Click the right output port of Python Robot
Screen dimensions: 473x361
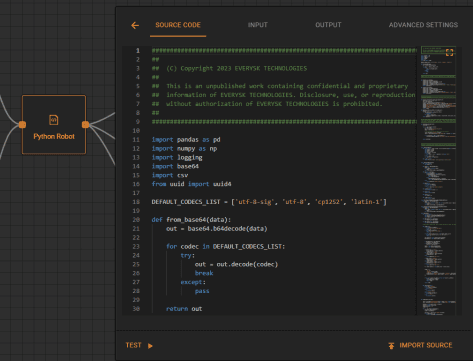click(x=85, y=125)
